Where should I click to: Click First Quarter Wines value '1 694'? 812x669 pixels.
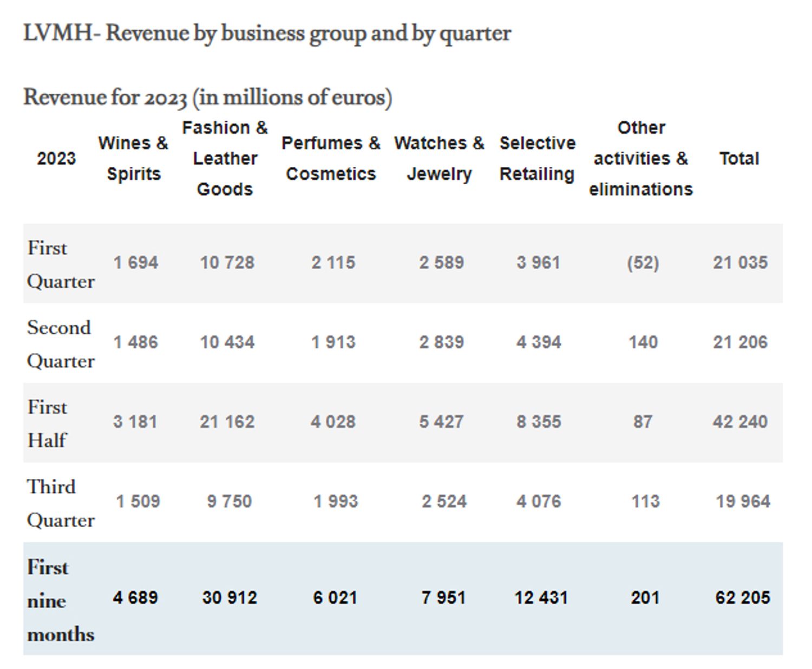coord(135,263)
